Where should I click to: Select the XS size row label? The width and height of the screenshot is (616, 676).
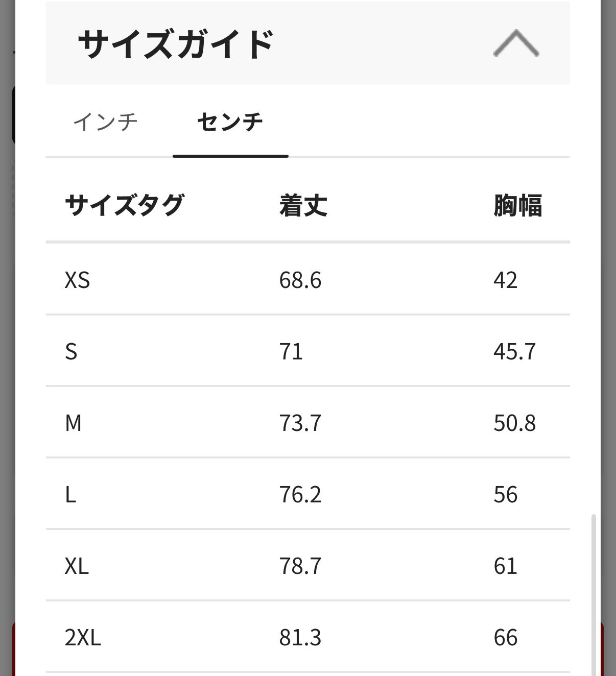pos(78,280)
